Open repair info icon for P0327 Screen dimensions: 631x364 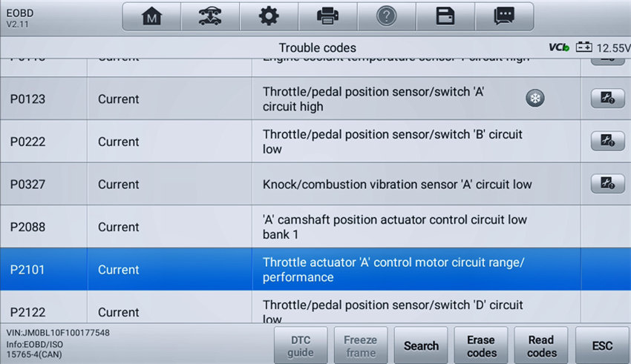click(608, 184)
